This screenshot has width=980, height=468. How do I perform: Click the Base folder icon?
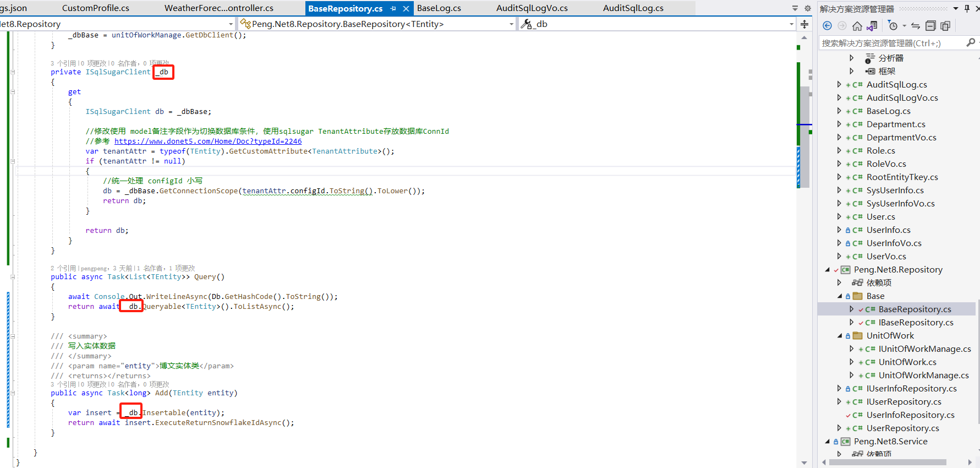click(x=857, y=296)
